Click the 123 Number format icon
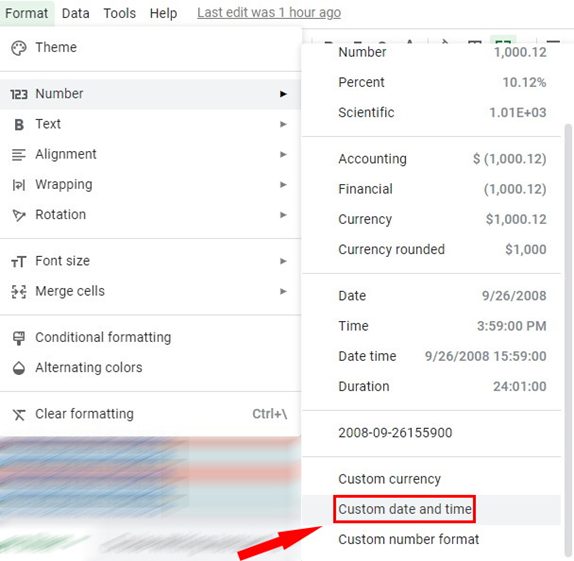The image size is (574, 561). tap(19, 94)
